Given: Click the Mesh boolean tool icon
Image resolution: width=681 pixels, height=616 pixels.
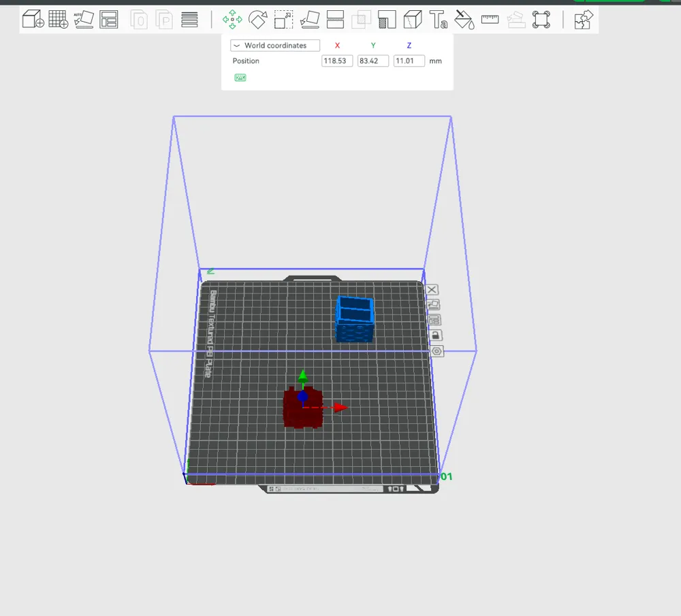Looking at the screenshot, I should [x=361, y=20].
